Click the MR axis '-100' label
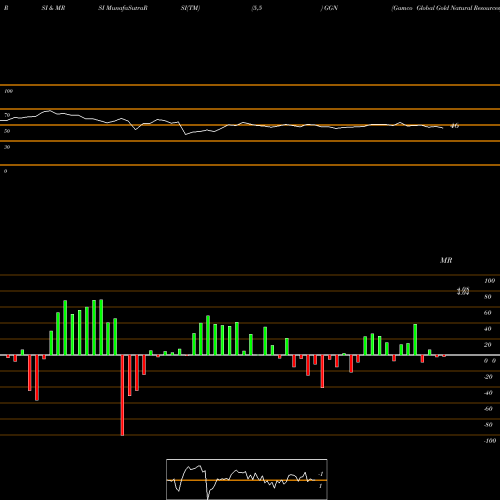This screenshot has width=500, height=500. click(x=490, y=441)
